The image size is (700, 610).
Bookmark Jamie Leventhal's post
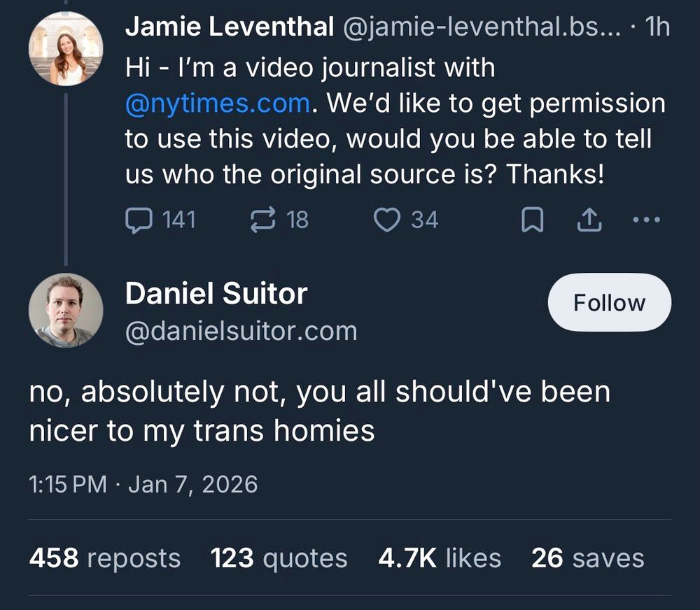coord(533,221)
